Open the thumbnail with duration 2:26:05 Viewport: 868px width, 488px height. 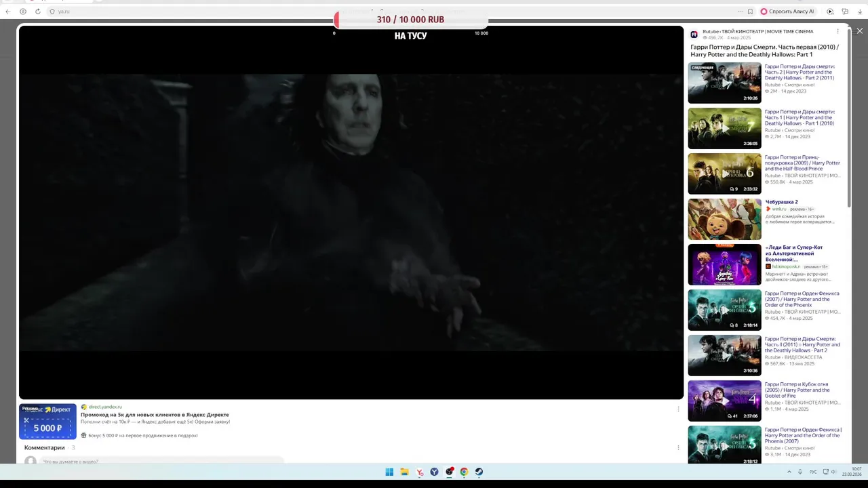724,128
